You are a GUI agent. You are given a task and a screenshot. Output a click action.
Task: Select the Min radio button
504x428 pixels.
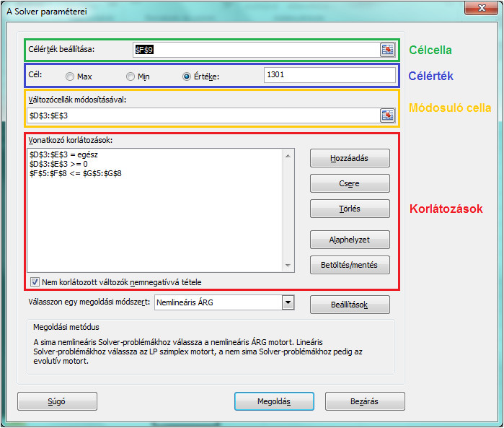click(131, 77)
